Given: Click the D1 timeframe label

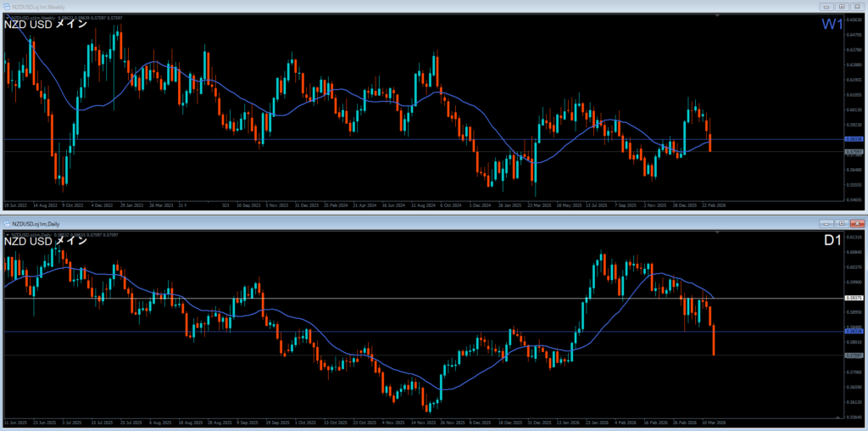Looking at the screenshot, I should tap(832, 241).
